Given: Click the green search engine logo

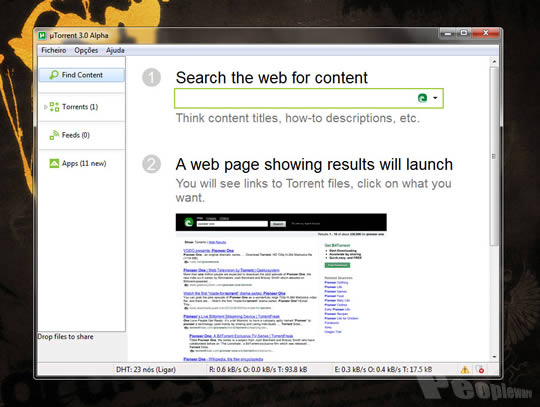Looking at the screenshot, I should pyautogui.click(x=422, y=98).
